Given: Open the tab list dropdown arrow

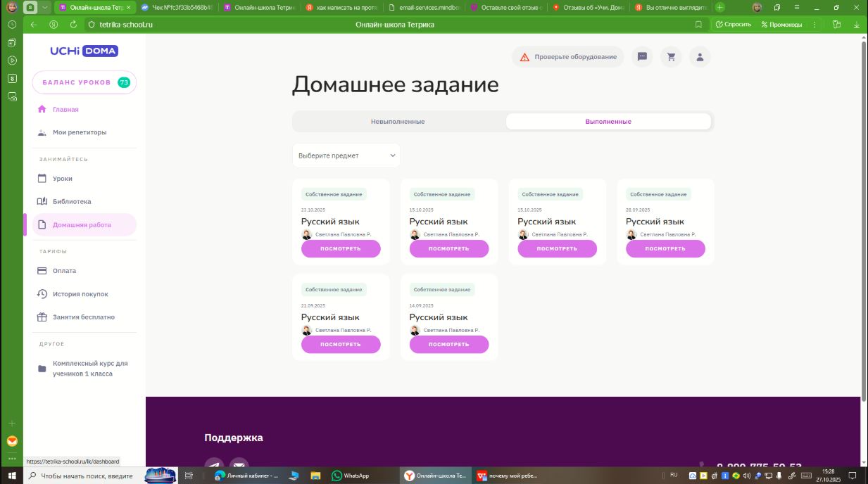Looking at the screenshot, I should coord(46,7).
